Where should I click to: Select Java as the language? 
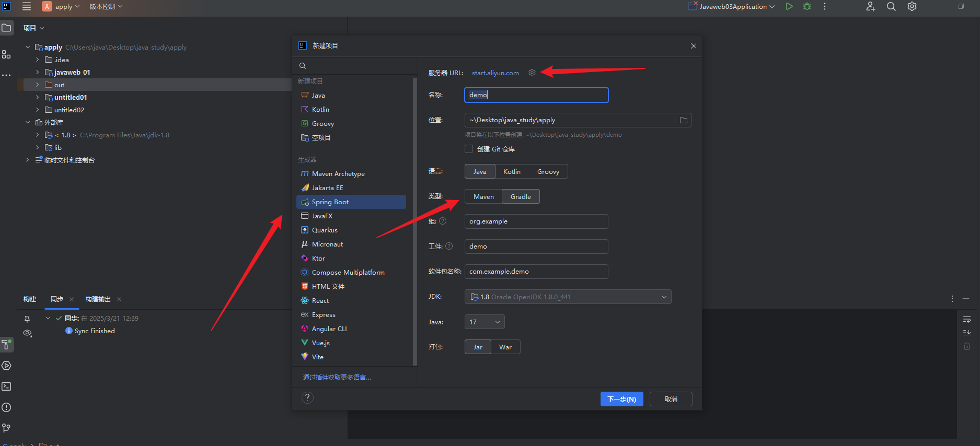(x=480, y=171)
